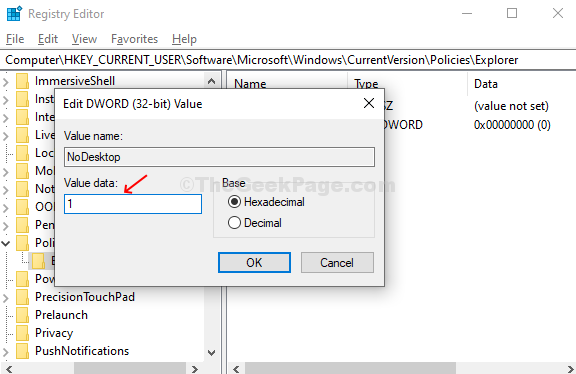
Task: Click the folder icon of Inst... key
Action: pos(22,99)
